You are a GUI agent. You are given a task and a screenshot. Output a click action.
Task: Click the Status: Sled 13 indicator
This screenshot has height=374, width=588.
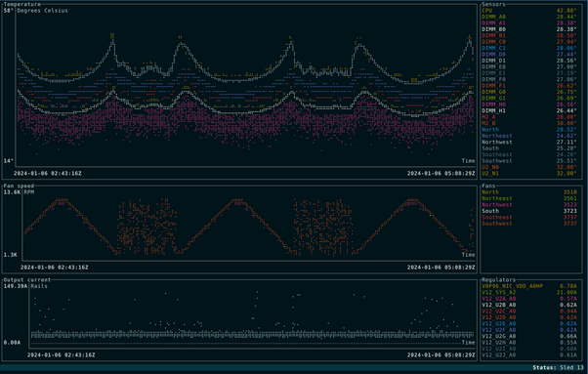559,367
